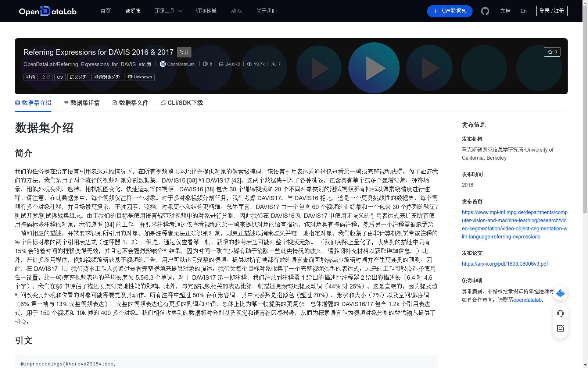This screenshot has height=368, width=588.
Task: Click the 语义分割 tag
Action: [79, 77]
